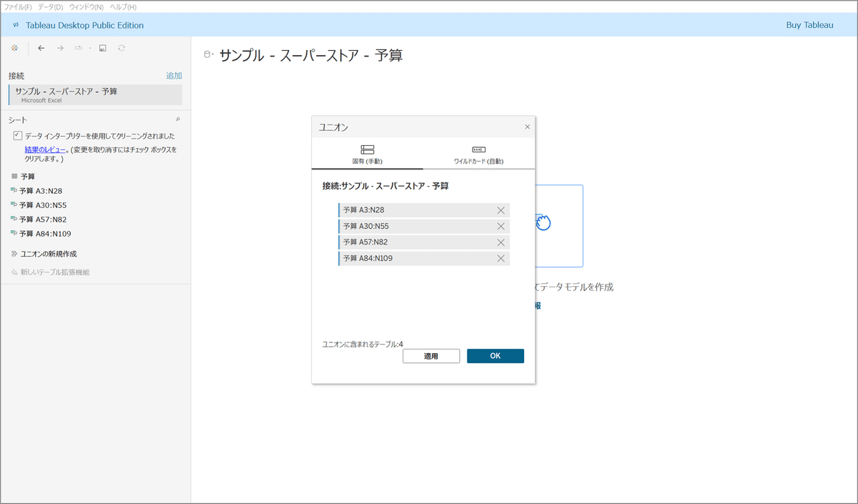Click the data source title サンプル - スーパーストア - 予算

pyautogui.click(x=311, y=55)
